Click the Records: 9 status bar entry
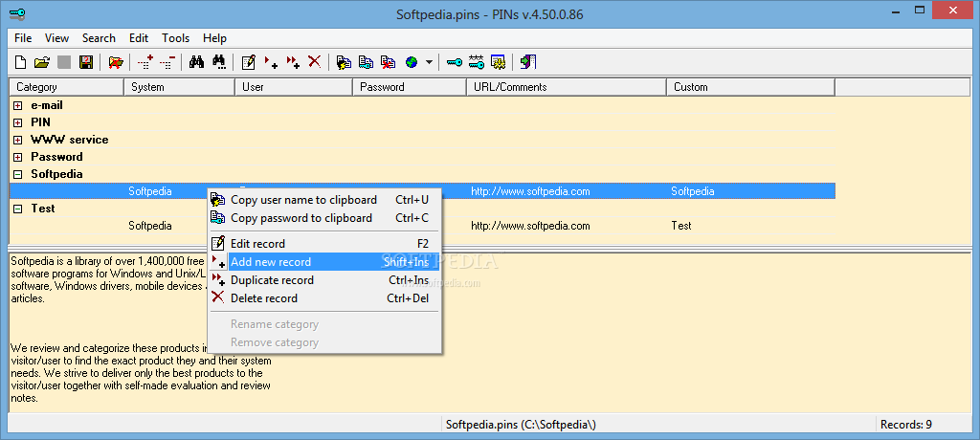This screenshot has width=980, height=440. [906, 425]
